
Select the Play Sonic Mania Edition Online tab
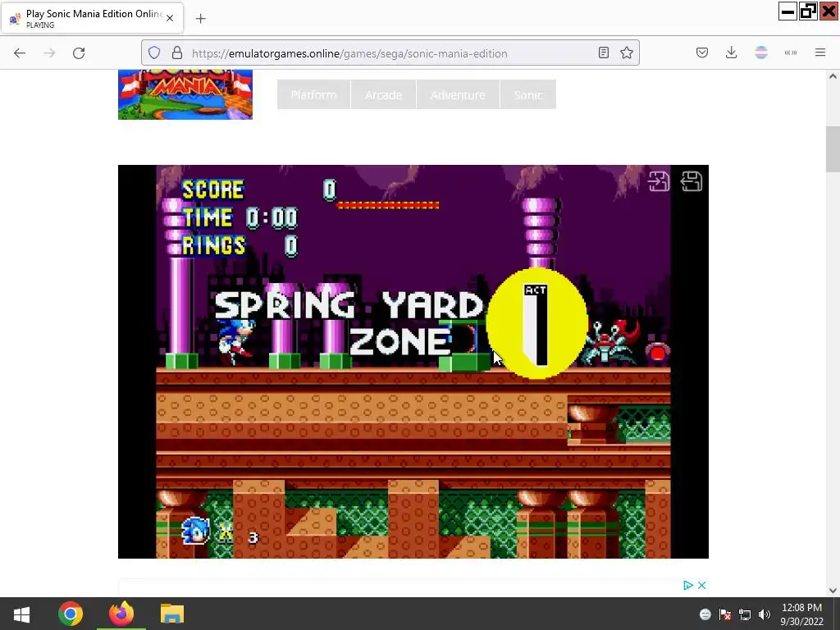[93, 18]
